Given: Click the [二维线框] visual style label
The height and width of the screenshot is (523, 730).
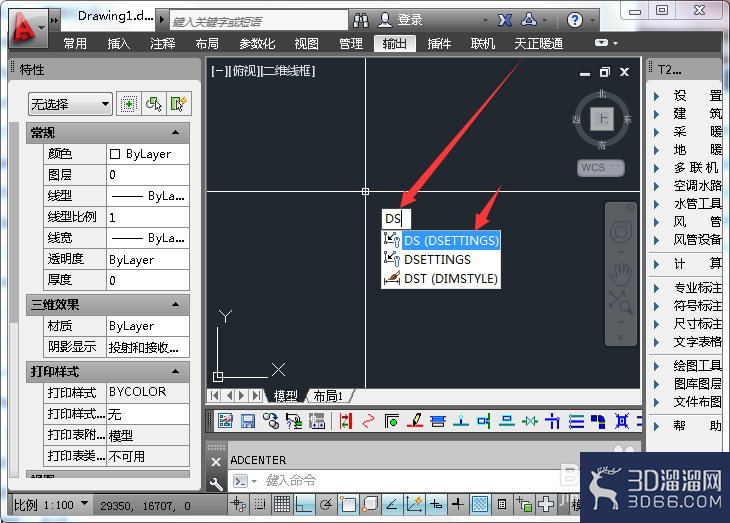Looking at the screenshot, I should (287, 71).
